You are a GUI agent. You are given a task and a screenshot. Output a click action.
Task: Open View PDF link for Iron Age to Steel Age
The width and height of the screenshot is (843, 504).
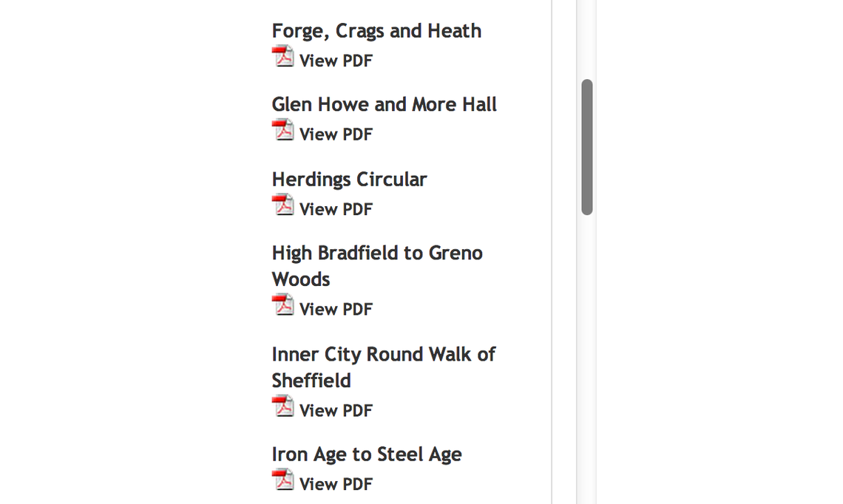coord(336,484)
